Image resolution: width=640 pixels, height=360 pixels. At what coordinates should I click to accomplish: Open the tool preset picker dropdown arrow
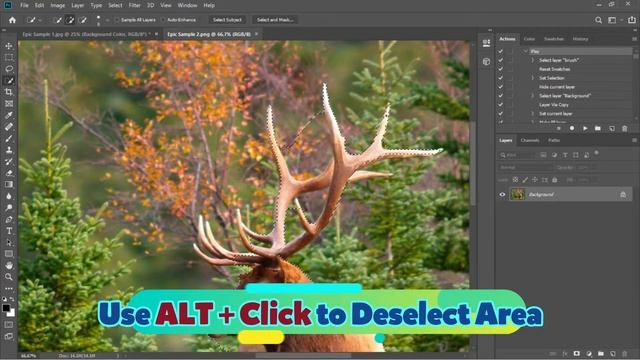tap(40, 20)
